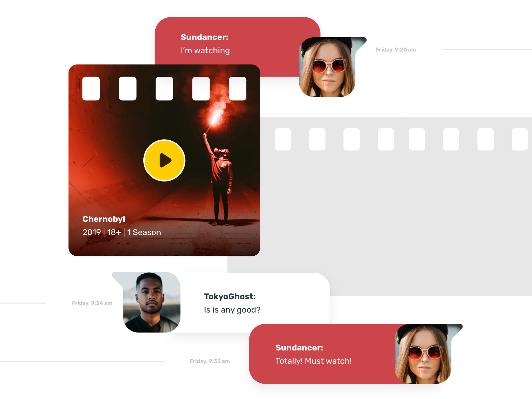Click the Sundancer: name above 'I'm watching'
This screenshot has width=532, height=399.
(204, 37)
